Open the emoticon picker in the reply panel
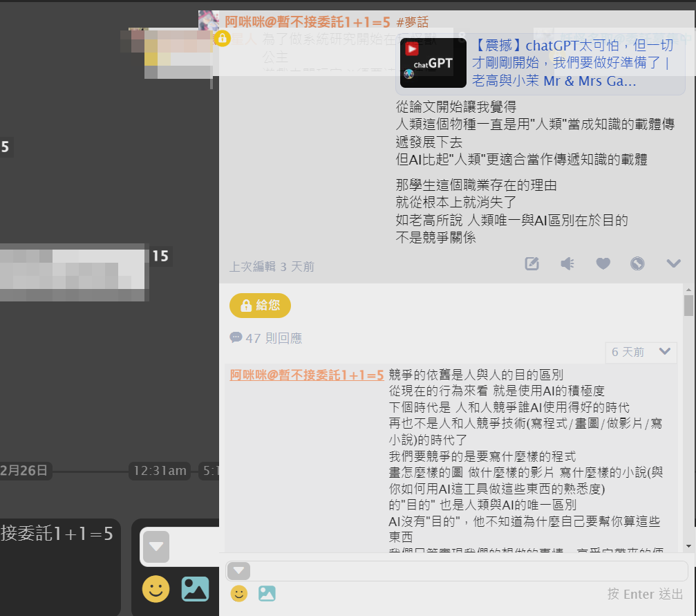Image resolution: width=696 pixels, height=616 pixels. (239, 593)
